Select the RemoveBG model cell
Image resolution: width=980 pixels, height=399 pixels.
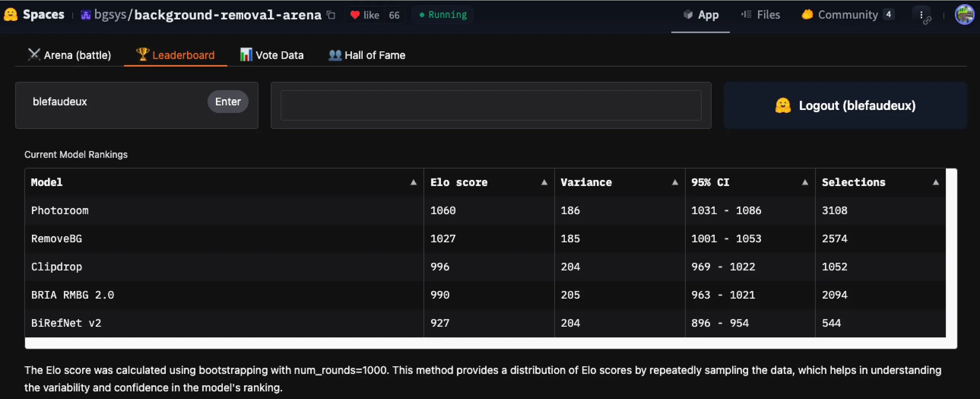coord(224,239)
